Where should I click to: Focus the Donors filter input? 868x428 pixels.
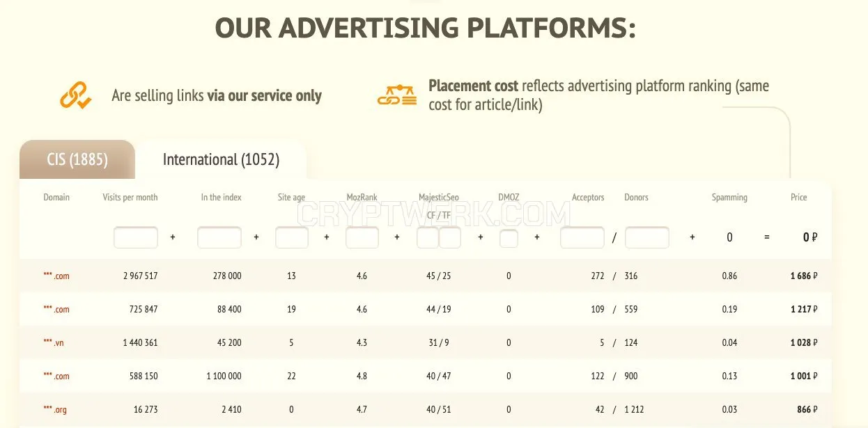pyautogui.click(x=647, y=237)
